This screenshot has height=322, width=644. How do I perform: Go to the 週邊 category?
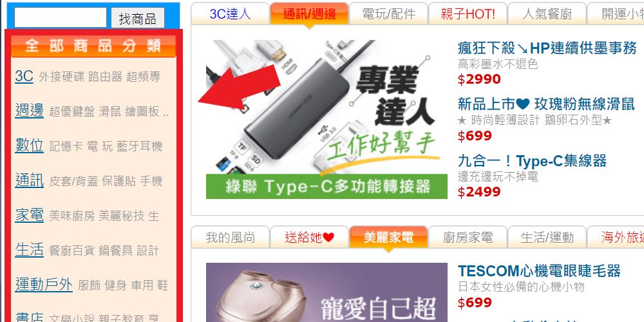pos(29,111)
